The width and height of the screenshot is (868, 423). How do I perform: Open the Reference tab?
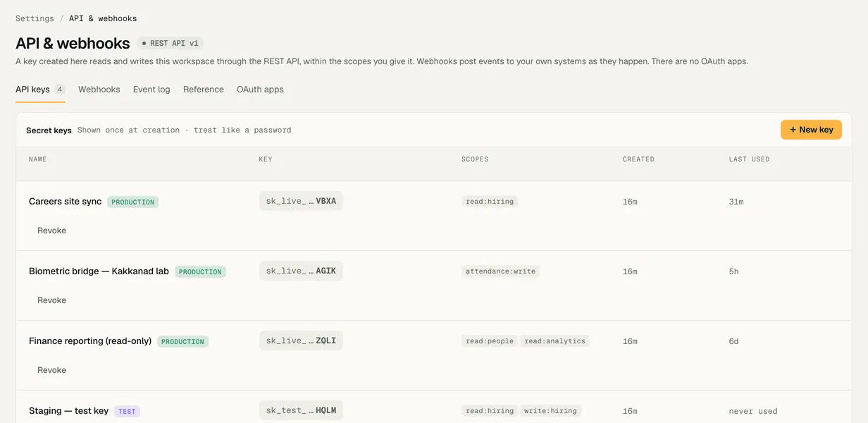coord(204,90)
